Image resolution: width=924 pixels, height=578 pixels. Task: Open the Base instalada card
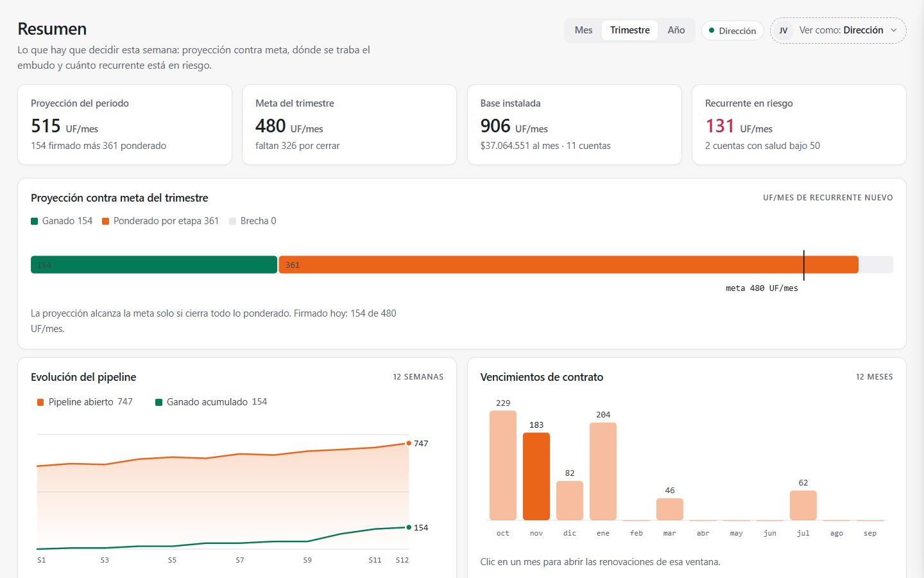coord(574,125)
